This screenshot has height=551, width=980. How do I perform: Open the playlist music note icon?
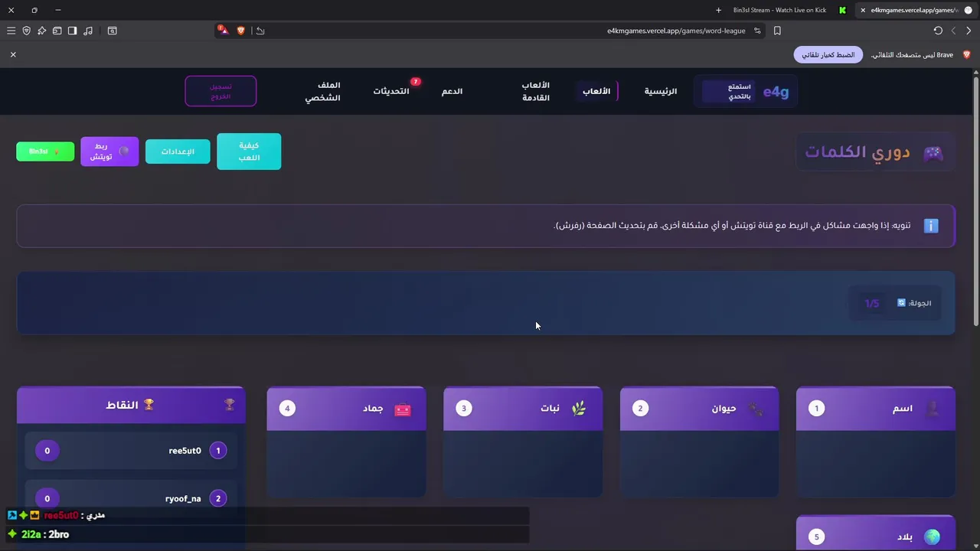(88, 31)
